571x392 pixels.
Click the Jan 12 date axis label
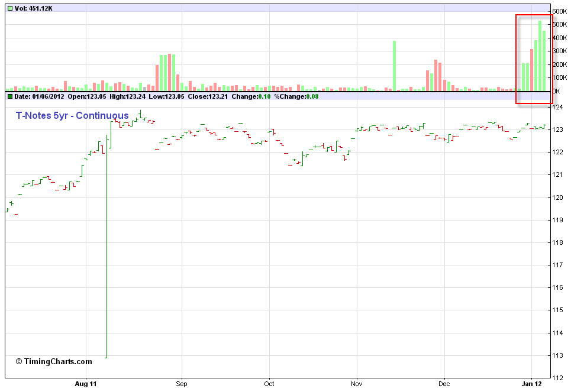coord(531,384)
